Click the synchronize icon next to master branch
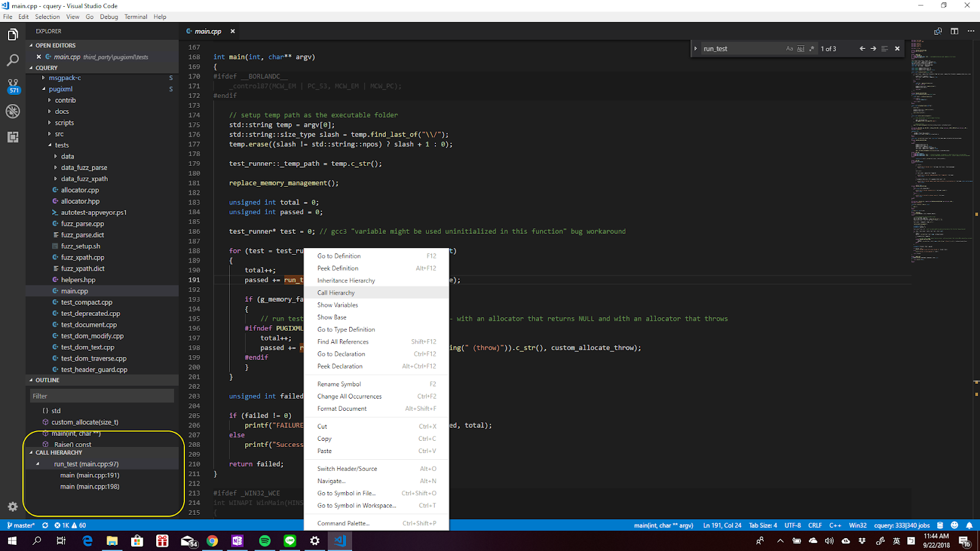 [44, 525]
